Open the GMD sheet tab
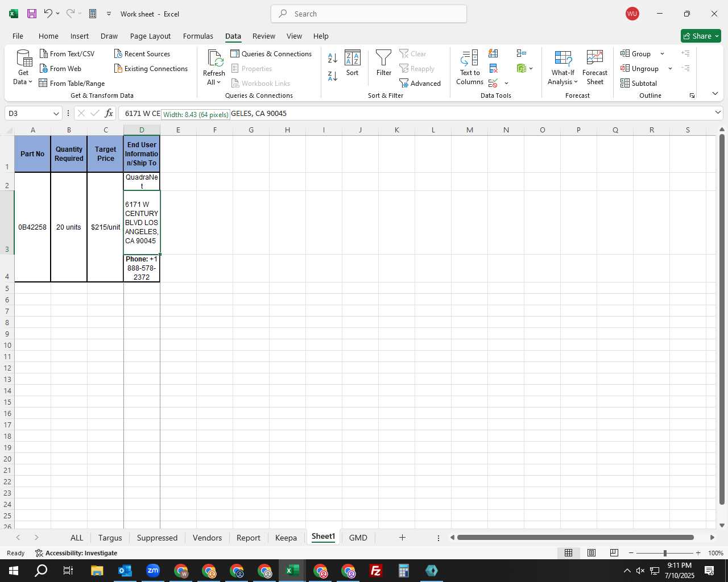The height and width of the screenshot is (582, 728). click(x=358, y=538)
